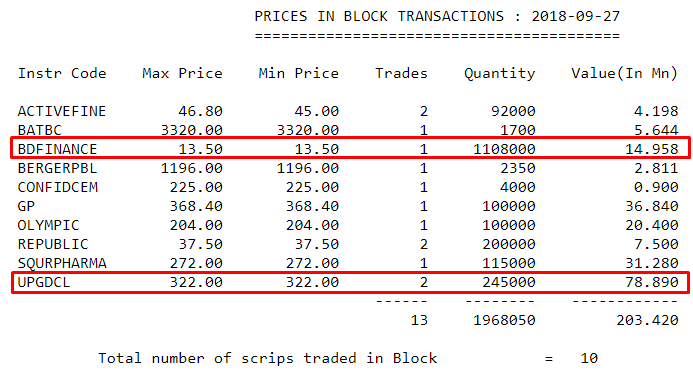The width and height of the screenshot is (693, 371).
Task: Click BATBC max price 3320.00
Action: [191, 130]
